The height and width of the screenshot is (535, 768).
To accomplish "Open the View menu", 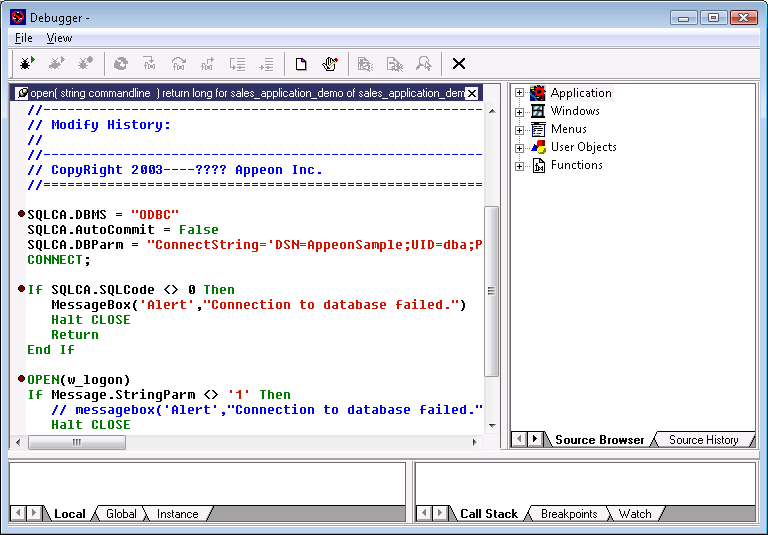I will [x=59, y=38].
